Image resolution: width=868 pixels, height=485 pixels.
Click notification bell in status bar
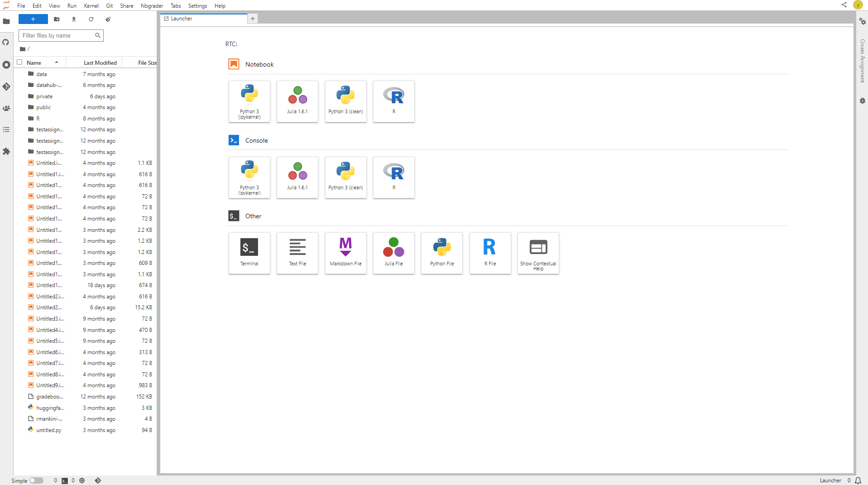858,480
